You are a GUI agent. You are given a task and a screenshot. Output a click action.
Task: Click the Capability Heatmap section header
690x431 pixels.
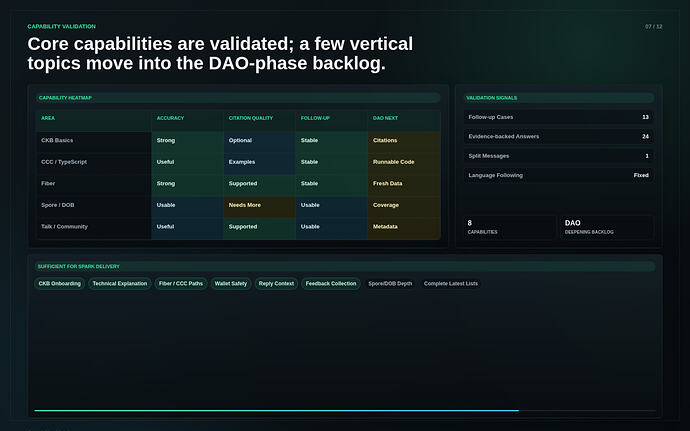[x=238, y=98]
